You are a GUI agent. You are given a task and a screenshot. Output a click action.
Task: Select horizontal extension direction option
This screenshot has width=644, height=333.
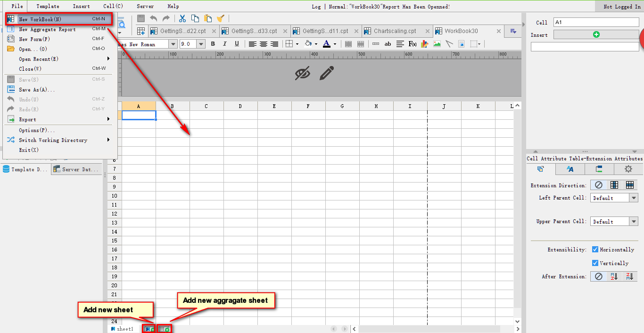point(630,185)
